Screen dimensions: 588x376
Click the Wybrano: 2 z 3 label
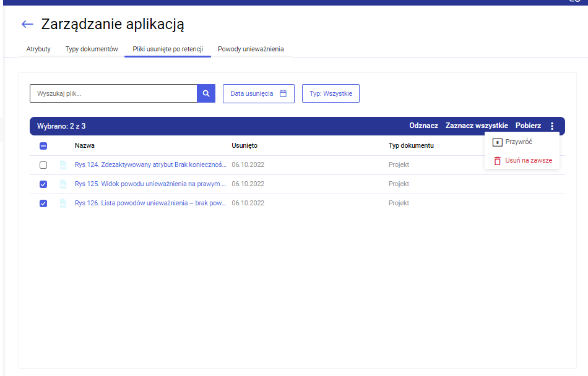tap(61, 126)
